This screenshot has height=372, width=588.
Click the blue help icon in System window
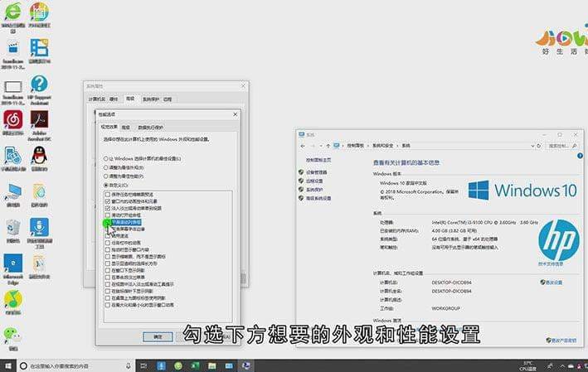click(x=580, y=156)
